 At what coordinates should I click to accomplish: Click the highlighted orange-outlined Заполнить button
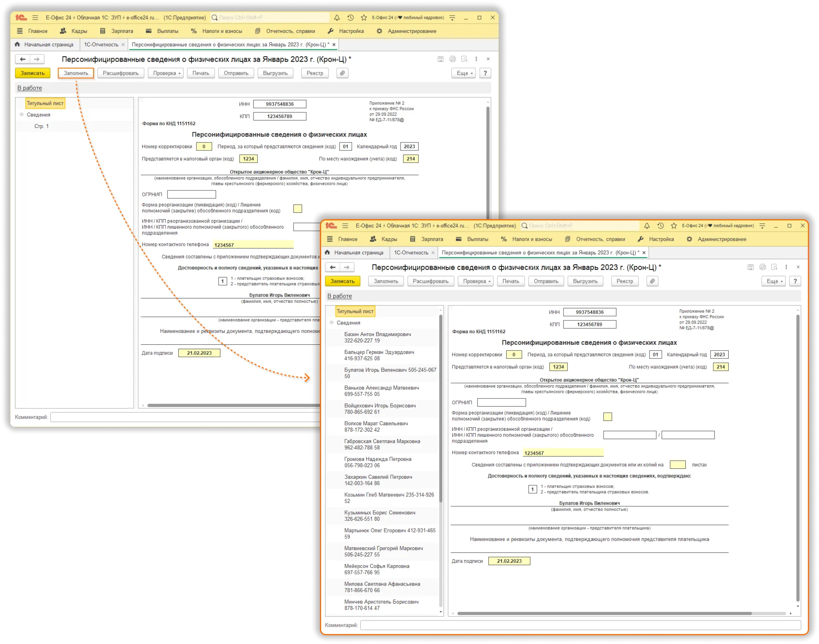(x=76, y=73)
